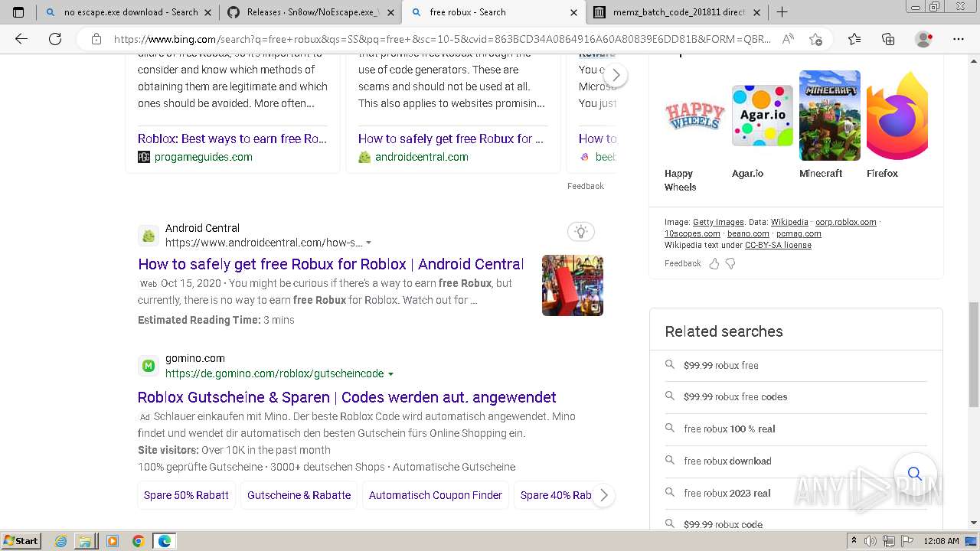
Task: Click the floating blue search button
Action: (914, 473)
